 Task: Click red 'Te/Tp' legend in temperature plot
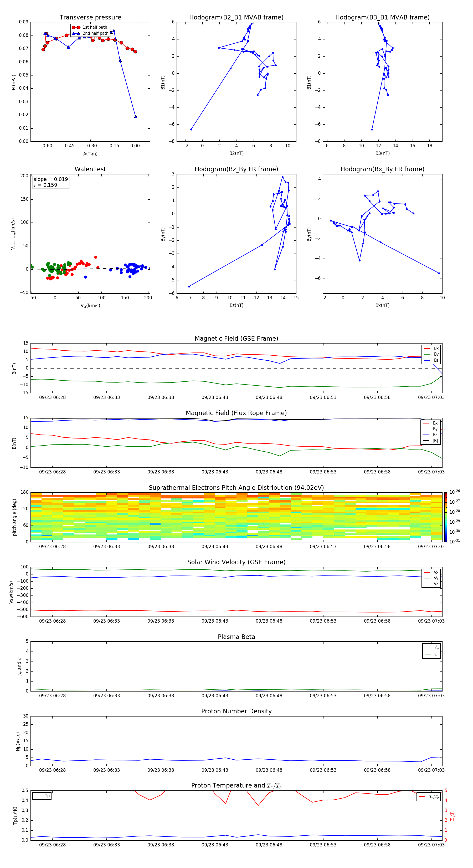[429, 796]
